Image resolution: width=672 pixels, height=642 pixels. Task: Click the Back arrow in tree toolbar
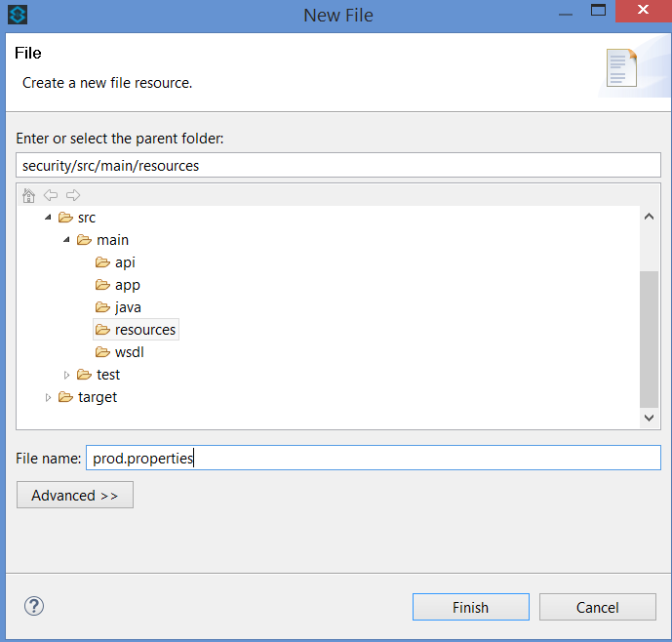[51, 195]
